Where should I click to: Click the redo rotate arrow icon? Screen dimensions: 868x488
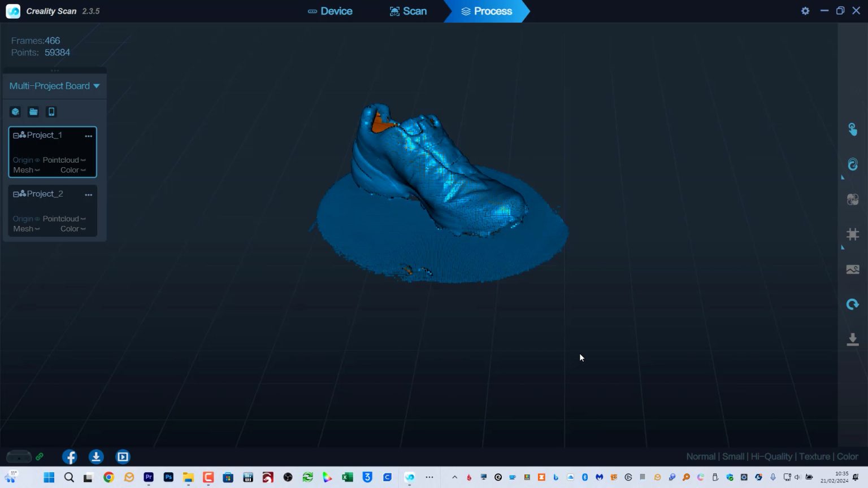pyautogui.click(x=853, y=304)
